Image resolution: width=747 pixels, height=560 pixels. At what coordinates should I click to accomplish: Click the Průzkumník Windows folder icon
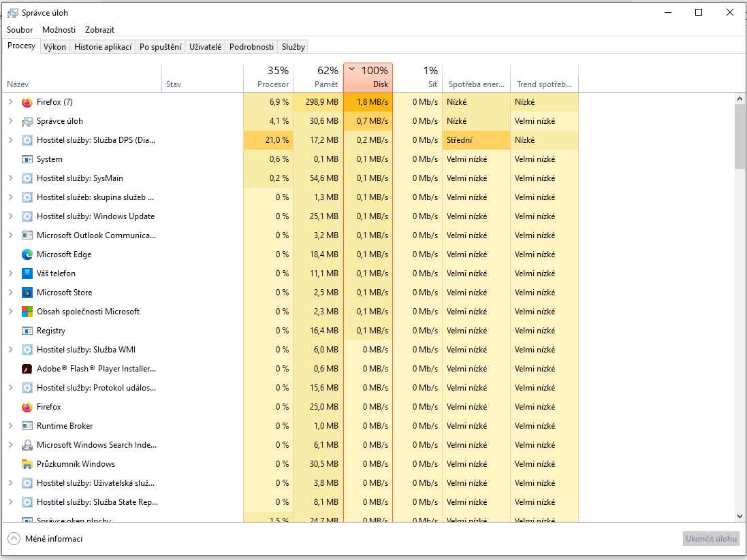point(27,464)
